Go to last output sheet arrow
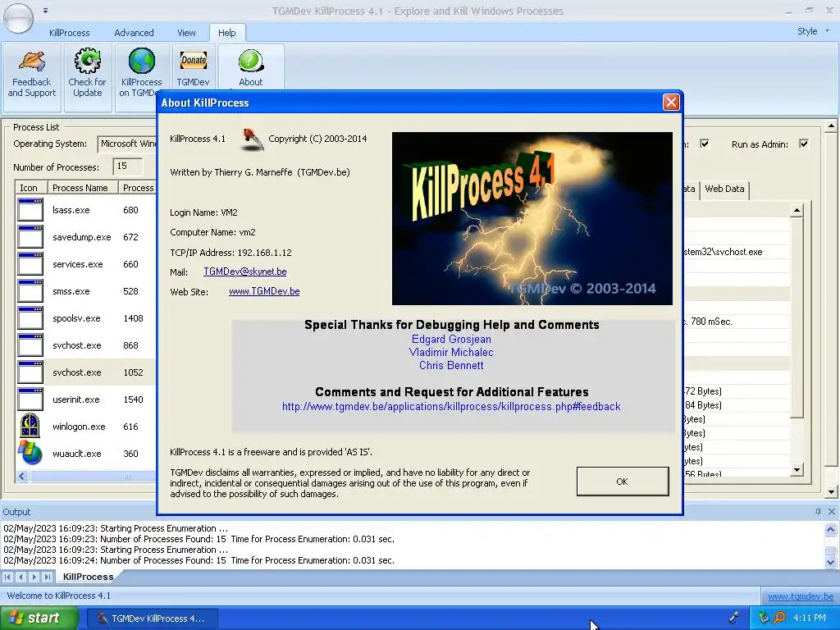Image resolution: width=840 pixels, height=630 pixels. pos(47,577)
